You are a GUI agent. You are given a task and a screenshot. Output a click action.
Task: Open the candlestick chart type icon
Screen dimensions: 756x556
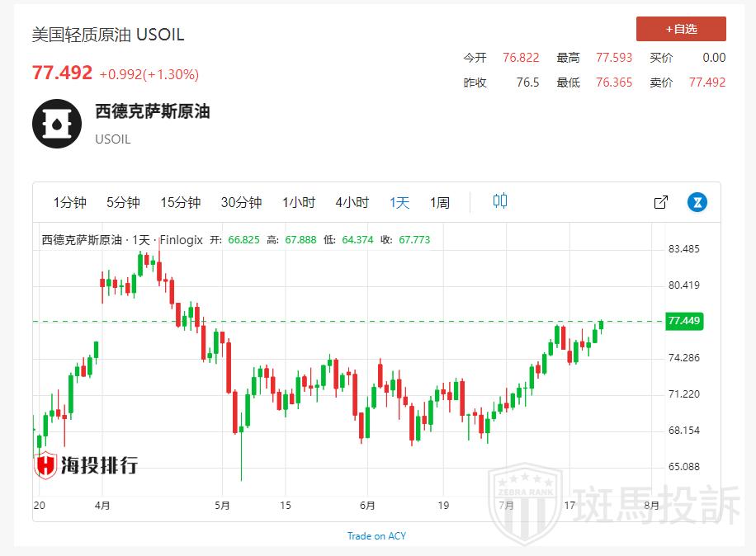click(x=500, y=201)
